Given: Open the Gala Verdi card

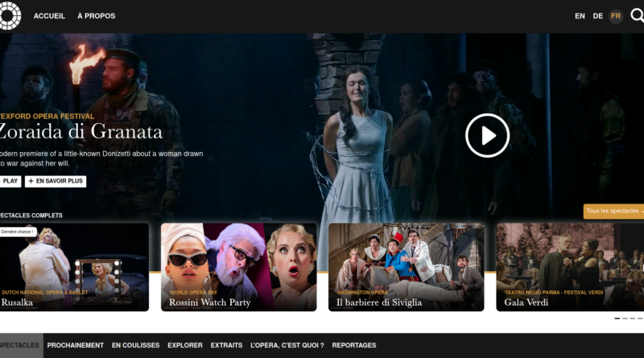Looking at the screenshot, I should [570, 267].
